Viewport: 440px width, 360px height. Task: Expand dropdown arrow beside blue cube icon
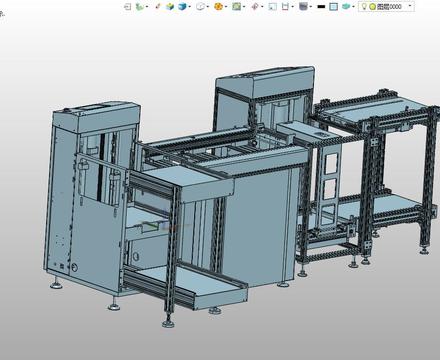[190, 7]
